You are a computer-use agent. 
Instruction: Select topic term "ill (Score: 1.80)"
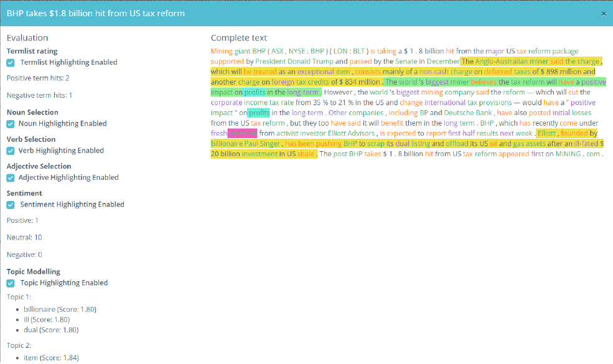coord(47,319)
